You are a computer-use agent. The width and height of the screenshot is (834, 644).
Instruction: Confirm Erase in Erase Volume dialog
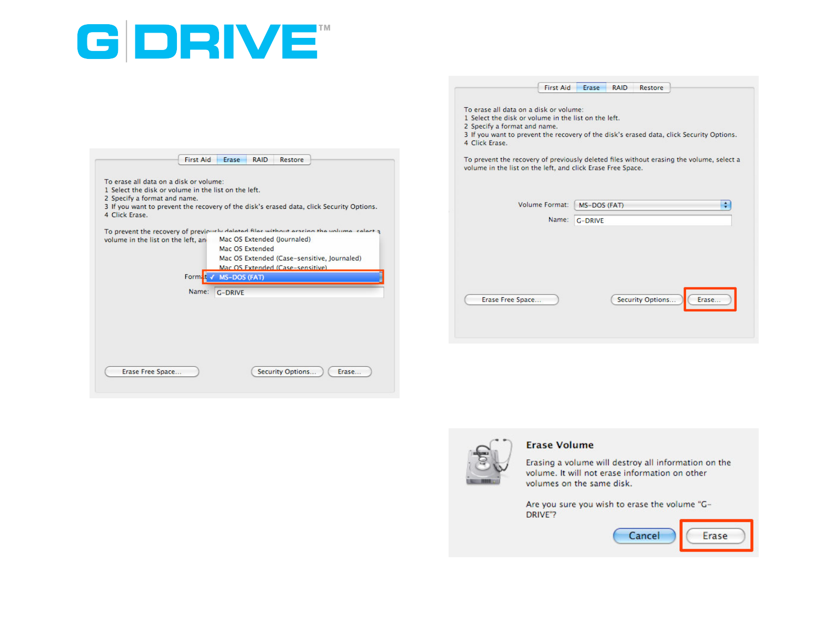tap(715, 536)
